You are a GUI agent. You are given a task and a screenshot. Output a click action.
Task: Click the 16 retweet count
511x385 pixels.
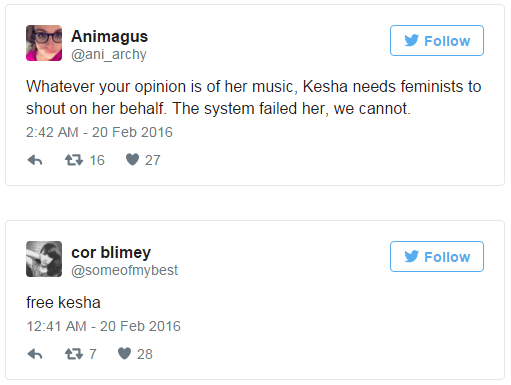[97, 160]
